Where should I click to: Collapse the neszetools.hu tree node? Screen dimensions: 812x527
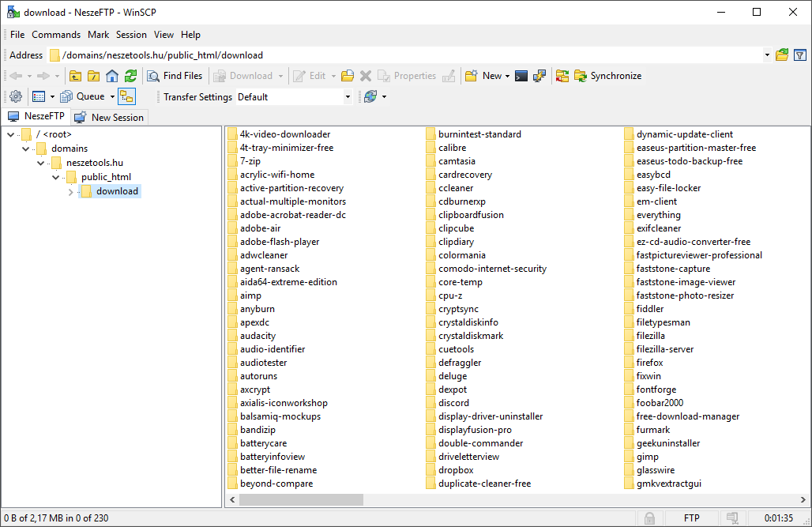pyautogui.click(x=41, y=163)
